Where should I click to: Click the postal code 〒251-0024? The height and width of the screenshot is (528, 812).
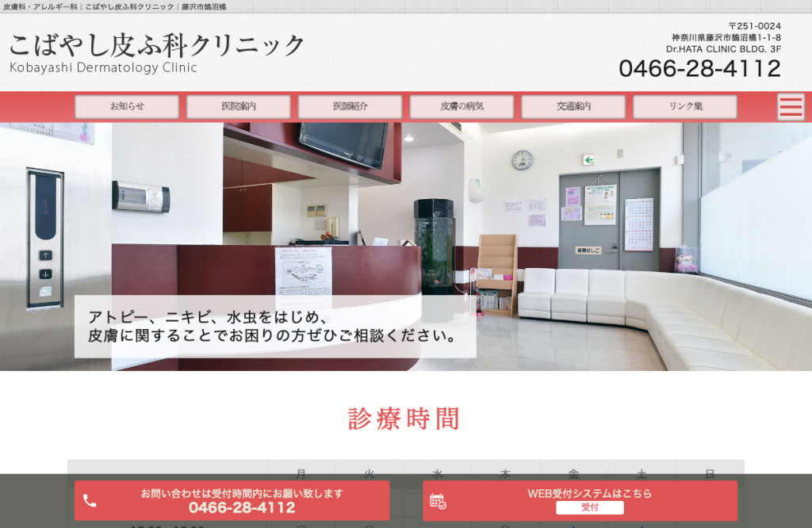(x=755, y=26)
